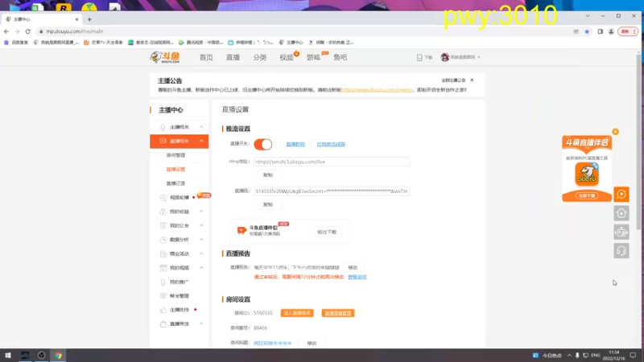Click the shopping bag icon in last sidebar row
Screen dimensions: 644x362
click(163, 324)
